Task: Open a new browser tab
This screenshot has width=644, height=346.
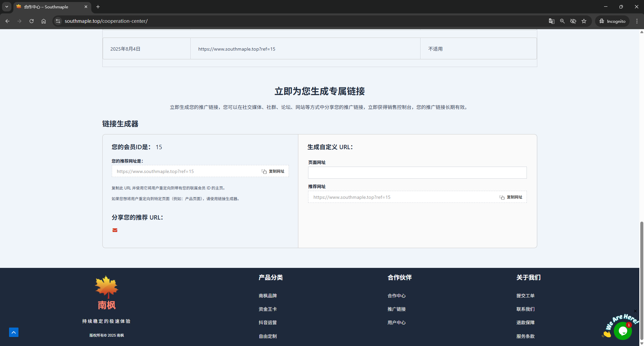Action: click(x=98, y=7)
